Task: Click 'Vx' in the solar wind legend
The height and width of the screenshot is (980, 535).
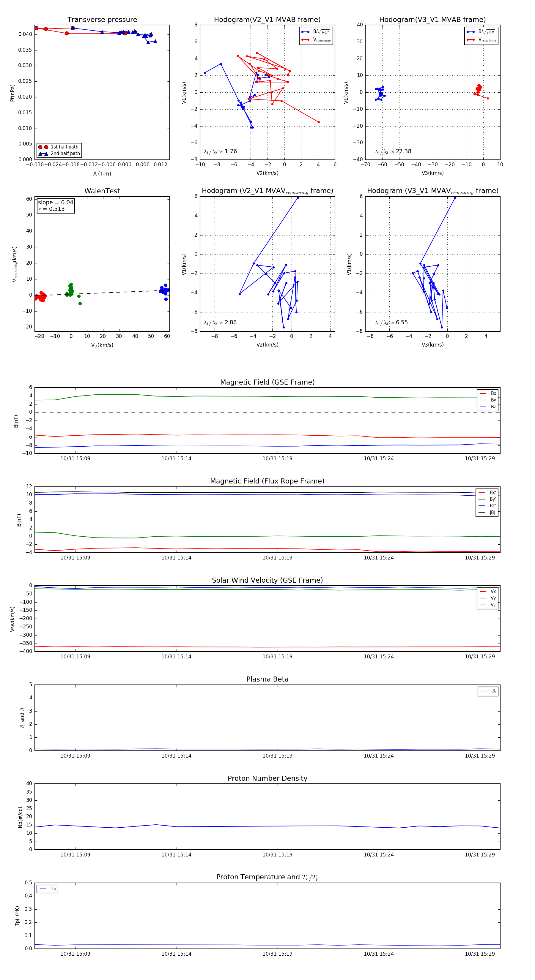Action: [488, 591]
